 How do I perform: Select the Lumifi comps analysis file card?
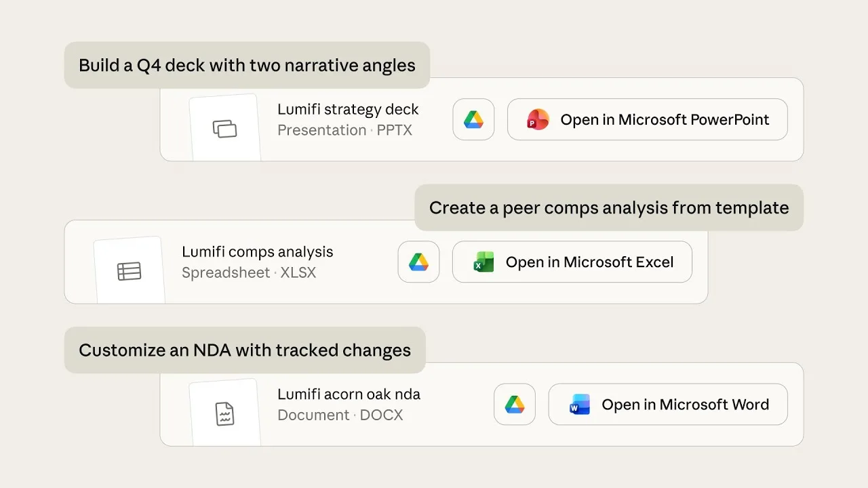click(385, 262)
